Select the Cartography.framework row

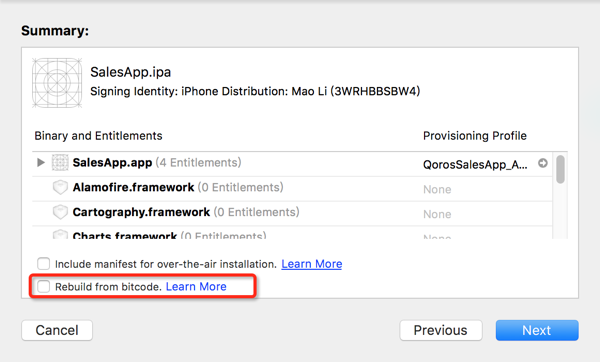click(292, 214)
